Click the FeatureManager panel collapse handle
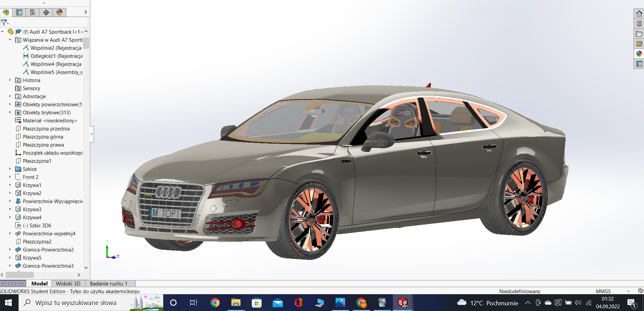The image size is (644, 311). (92, 134)
